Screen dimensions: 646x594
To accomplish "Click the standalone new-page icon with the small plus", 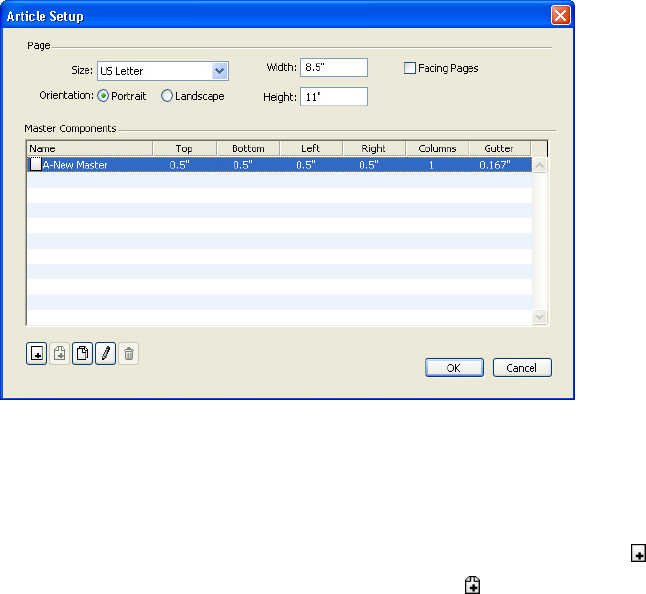I will click(x=638, y=553).
